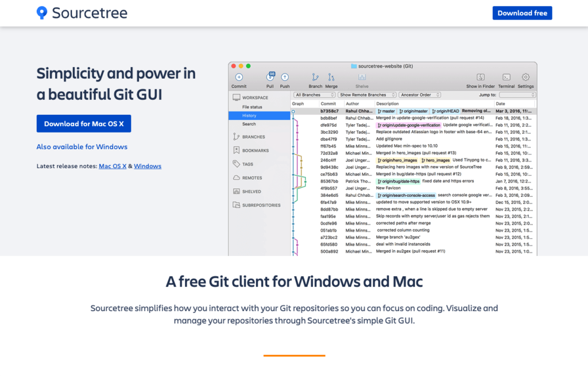Open Settings via the gear icon
Image resolution: width=588 pixels, height=376 pixels.
click(x=524, y=77)
